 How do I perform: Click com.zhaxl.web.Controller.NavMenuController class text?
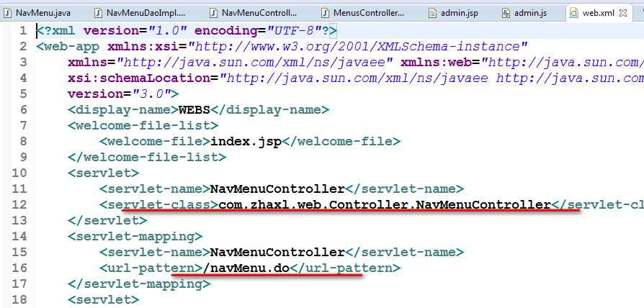(x=385, y=204)
